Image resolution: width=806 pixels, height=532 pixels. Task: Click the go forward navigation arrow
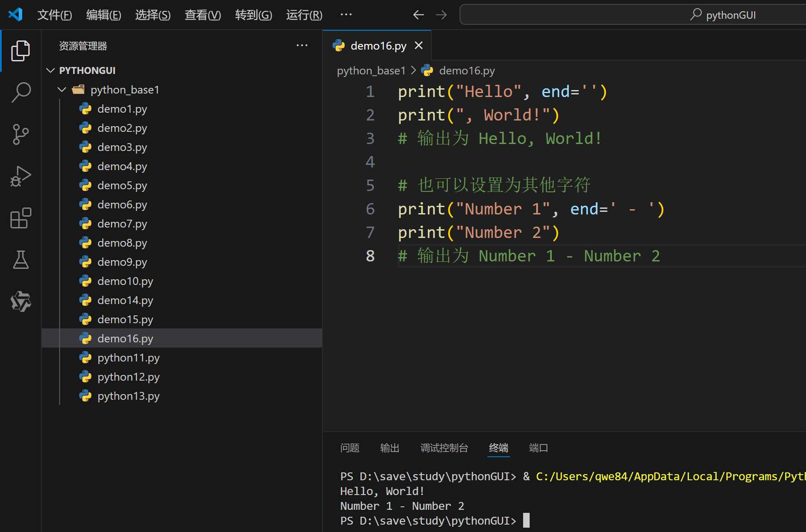point(441,14)
